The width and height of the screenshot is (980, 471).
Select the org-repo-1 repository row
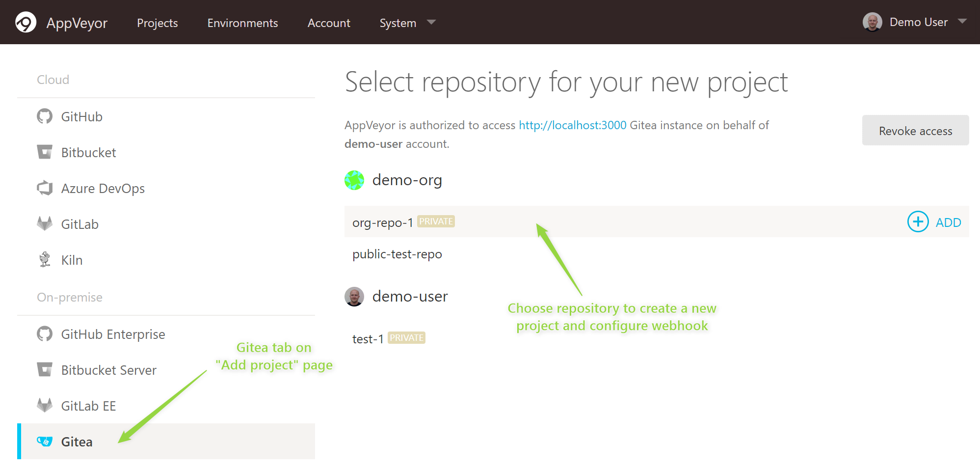657,222
